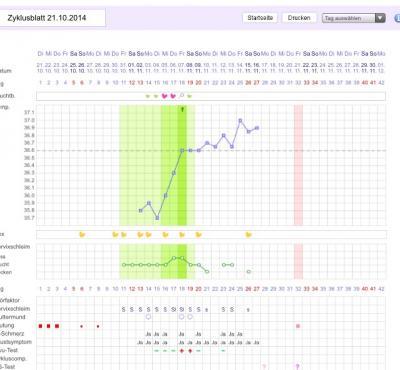Open the Startseite page

(x=260, y=18)
